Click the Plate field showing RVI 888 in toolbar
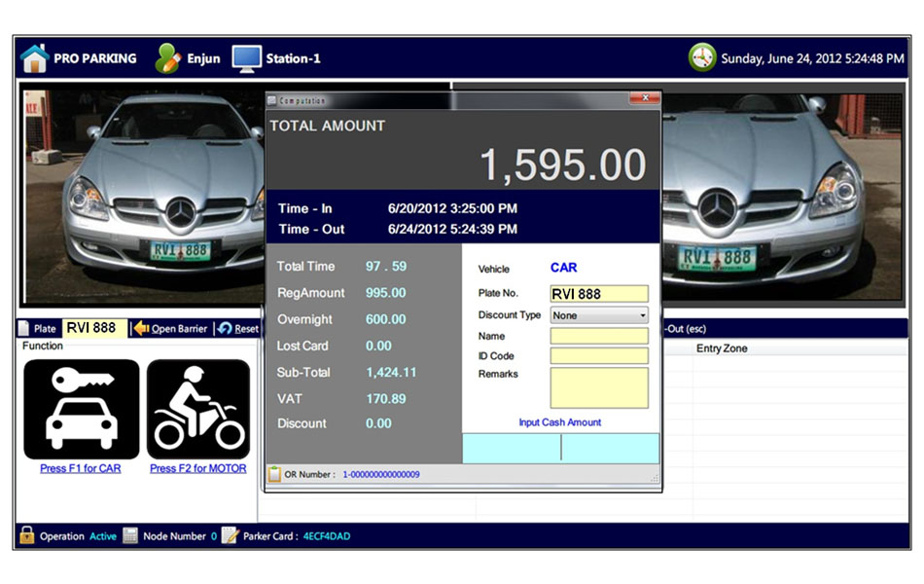Image resolution: width=924 pixels, height=584 pixels. tap(94, 328)
